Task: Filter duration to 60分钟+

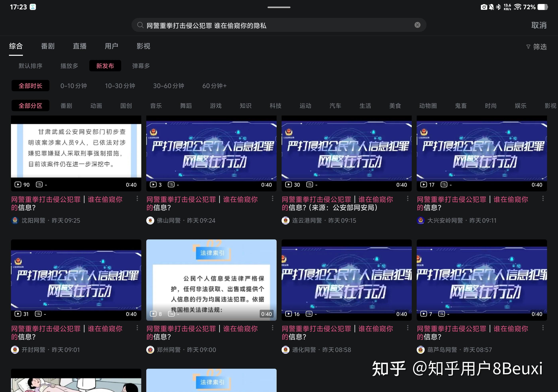Action: coord(215,86)
